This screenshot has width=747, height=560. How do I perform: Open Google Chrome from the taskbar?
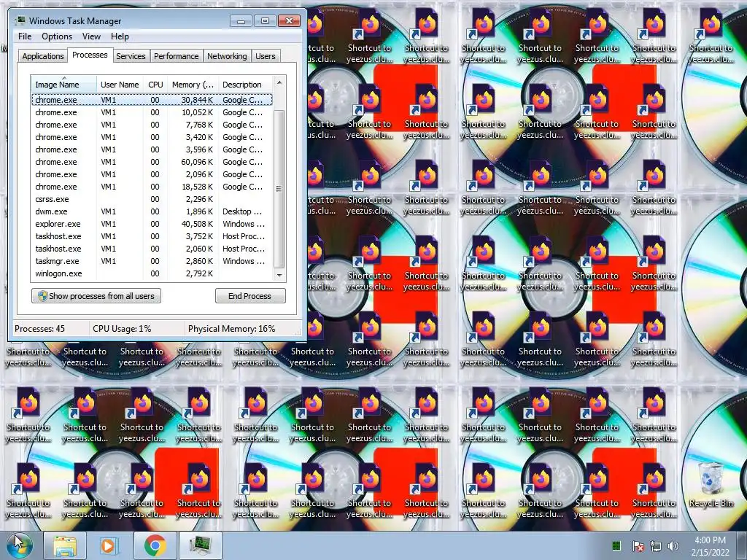pos(155,545)
